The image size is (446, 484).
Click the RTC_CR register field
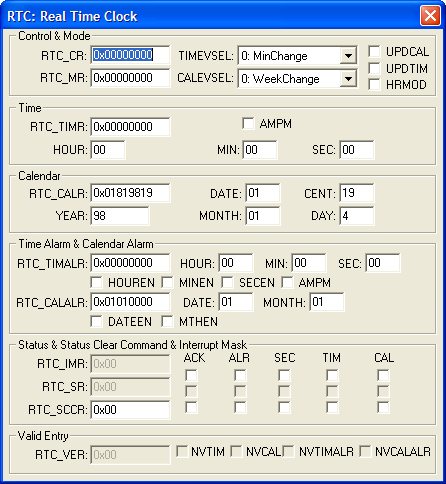pyautogui.click(x=130, y=55)
